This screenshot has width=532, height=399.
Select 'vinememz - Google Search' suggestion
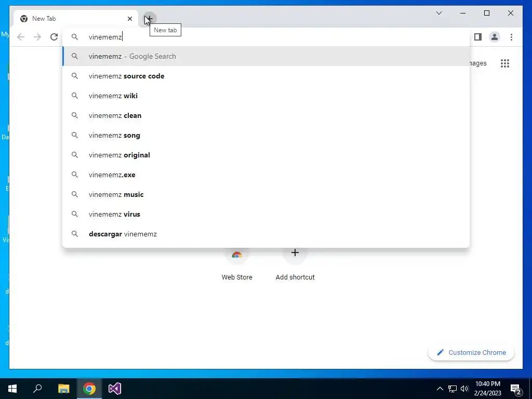266,56
